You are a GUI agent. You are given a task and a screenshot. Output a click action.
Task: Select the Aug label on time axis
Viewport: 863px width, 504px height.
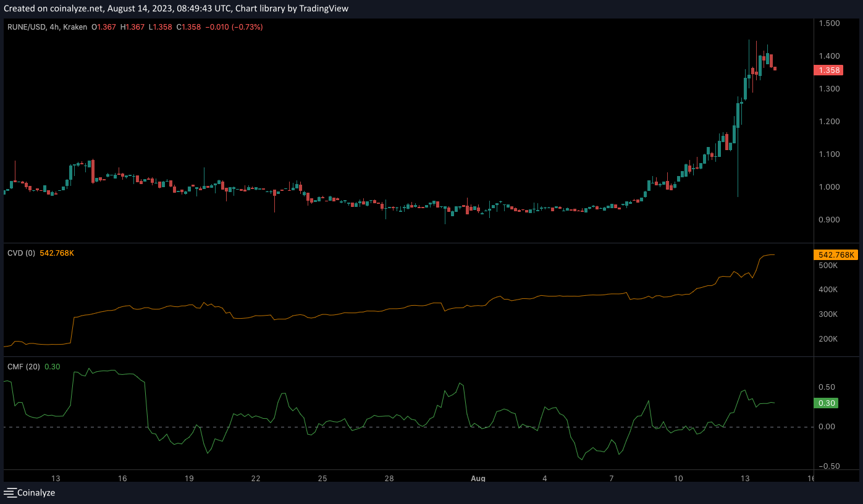coord(478,478)
